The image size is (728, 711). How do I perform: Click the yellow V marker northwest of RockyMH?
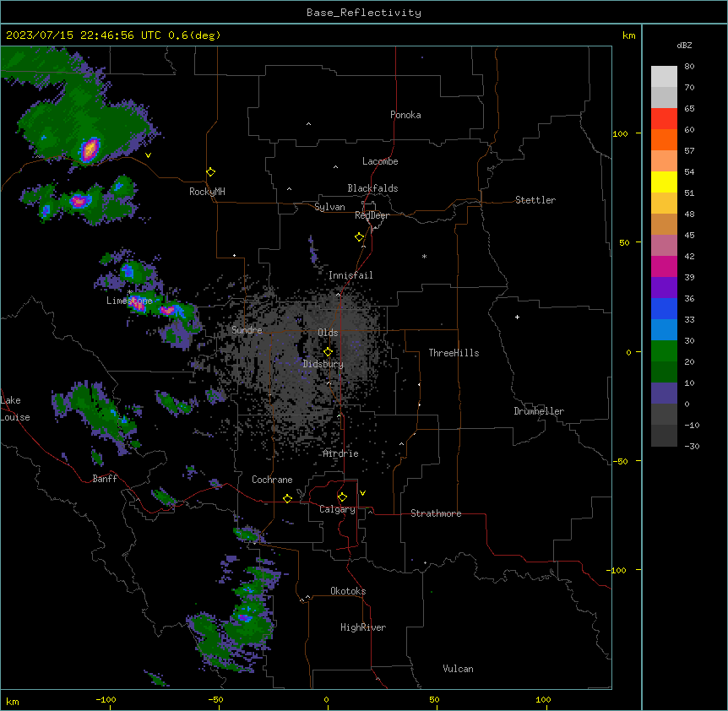click(x=148, y=155)
